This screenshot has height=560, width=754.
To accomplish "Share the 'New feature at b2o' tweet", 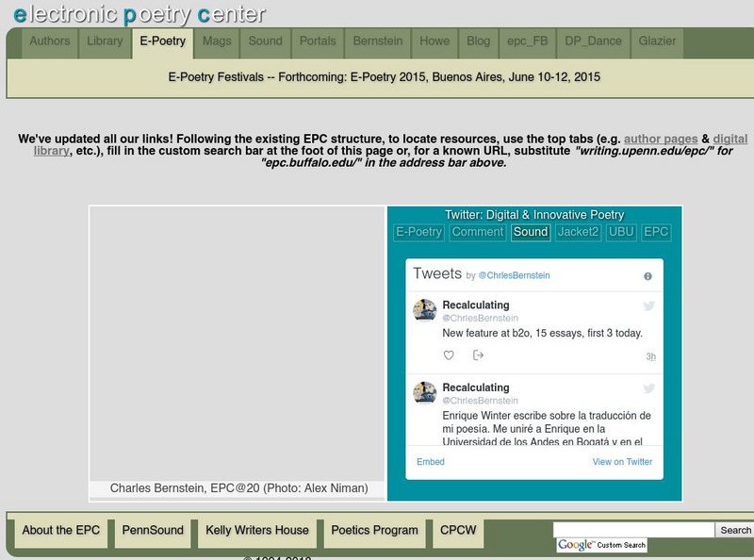I will click(x=478, y=355).
